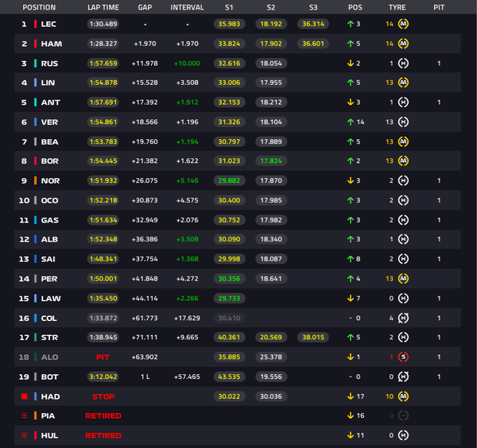Viewport: 477px width, 448px height.
Task: Click the medium tyre icon in PER row
Action: (403, 279)
